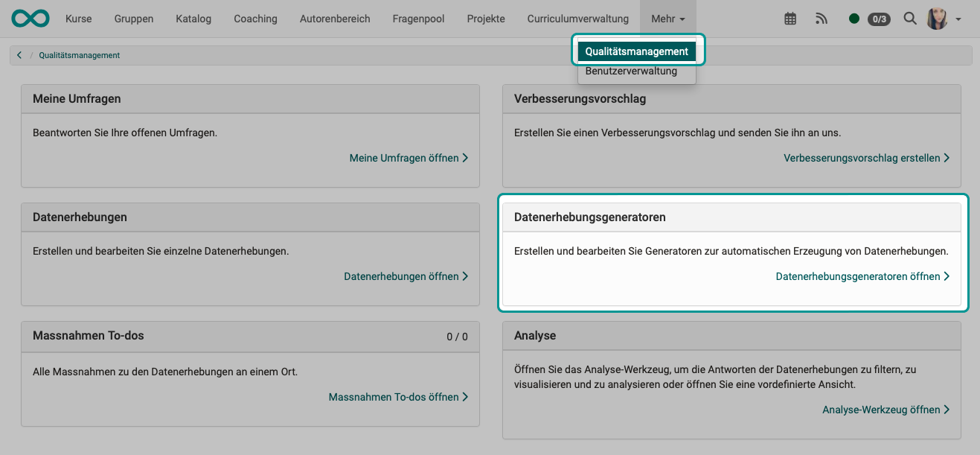Click the OpenOlat infinity logo

coord(29,19)
